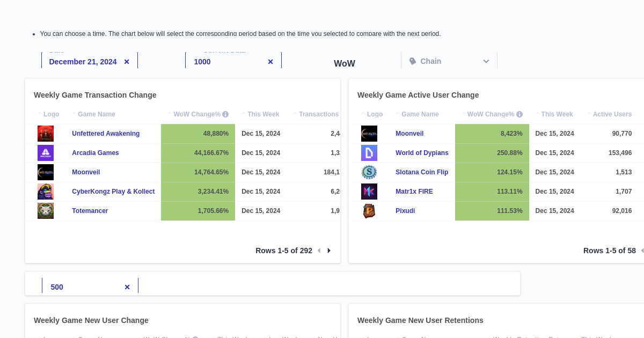This screenshot has height=338, width=644.
Task: Click the CyberKongz Play & Kollect logo
Action: 46,192
